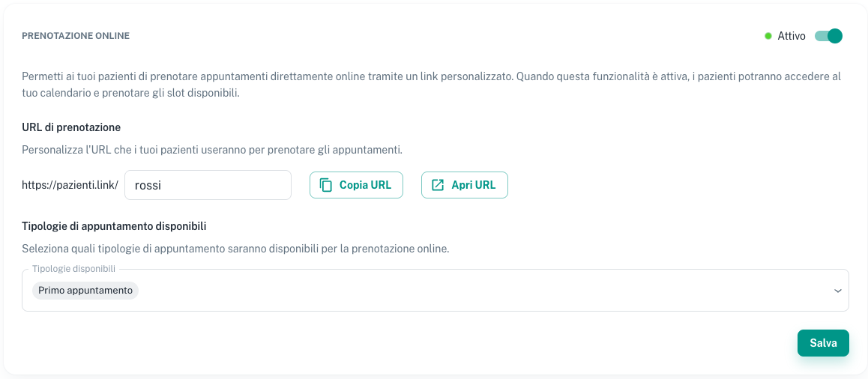Viewport: 868px width, 379px height.
Task: Select the Primo appuntamento chip
Action: coord(85,291)
